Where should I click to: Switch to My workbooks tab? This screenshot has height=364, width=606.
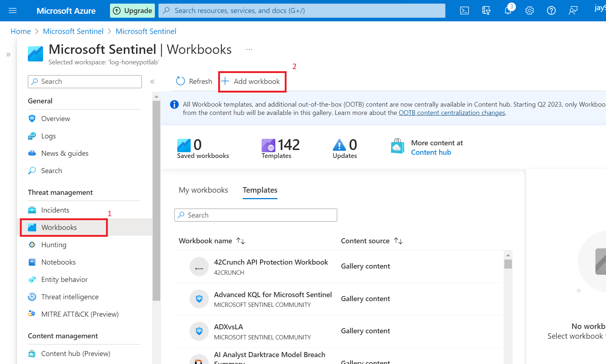(203, 190)
